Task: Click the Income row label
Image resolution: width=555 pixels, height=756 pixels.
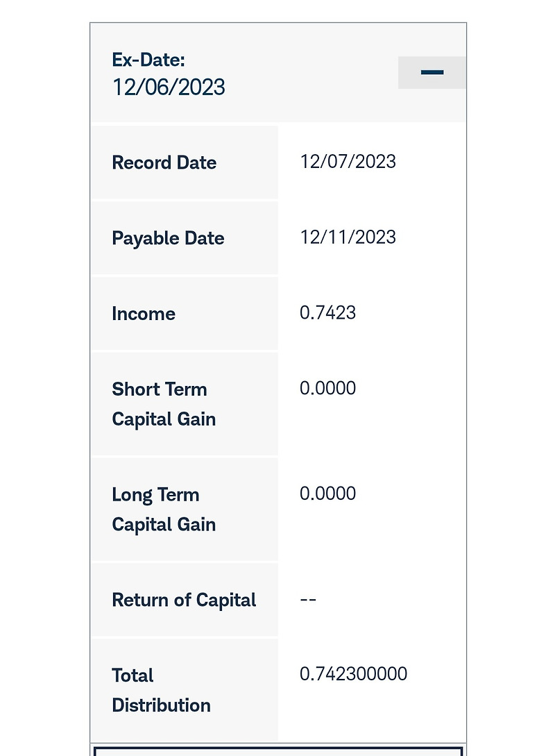Action: point(144,314)
